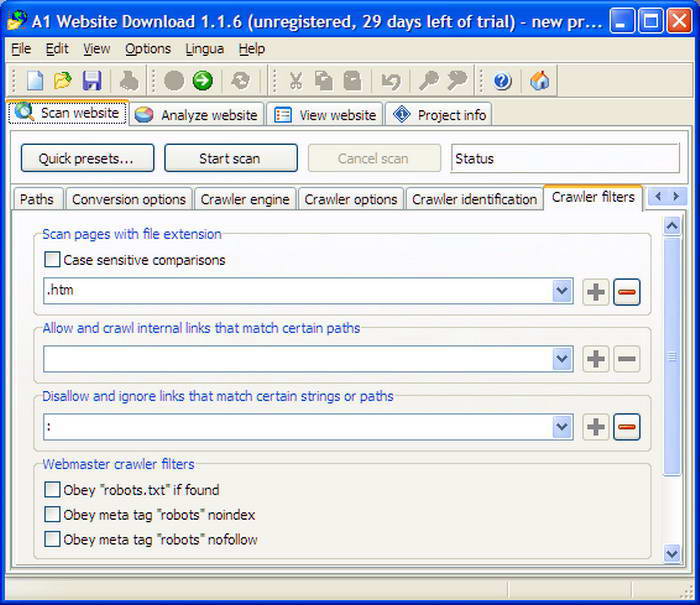Click the scrollbar up arrow

click(672, 226)
